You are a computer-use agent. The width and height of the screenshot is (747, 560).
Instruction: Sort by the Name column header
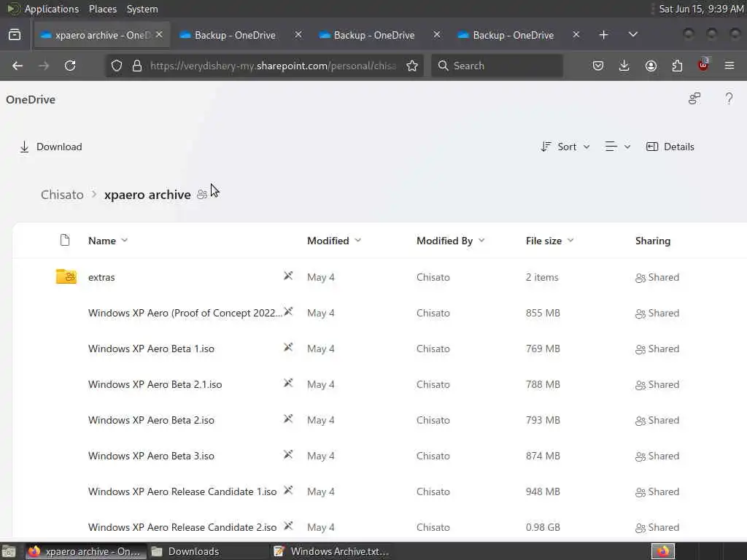click(108, 241)
